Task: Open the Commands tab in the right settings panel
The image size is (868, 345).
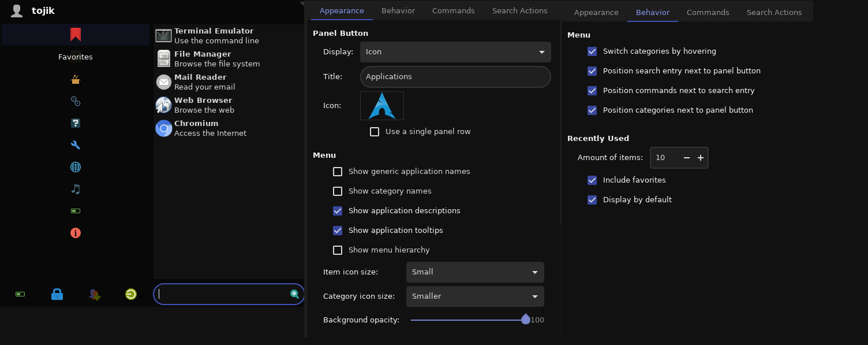Action: pyautogui.click(x=708, y=12)
